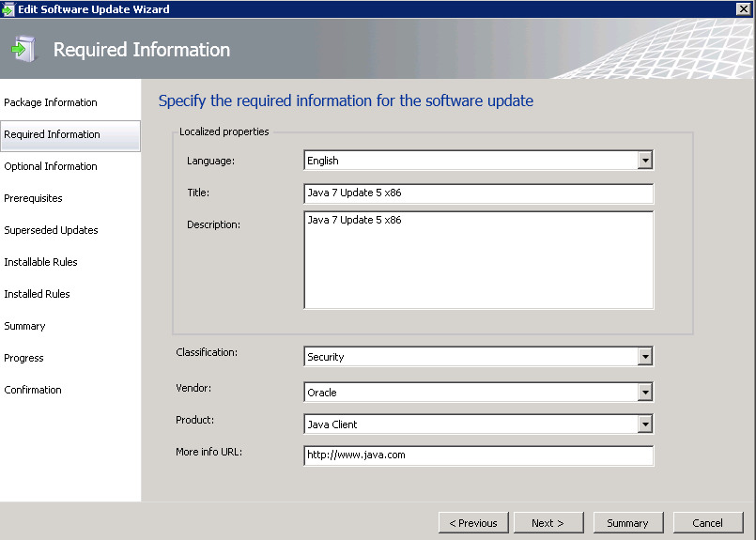The image size is (756, 540).
Task: Go to Installable Rules step
Action: click(x=41, y=262)
